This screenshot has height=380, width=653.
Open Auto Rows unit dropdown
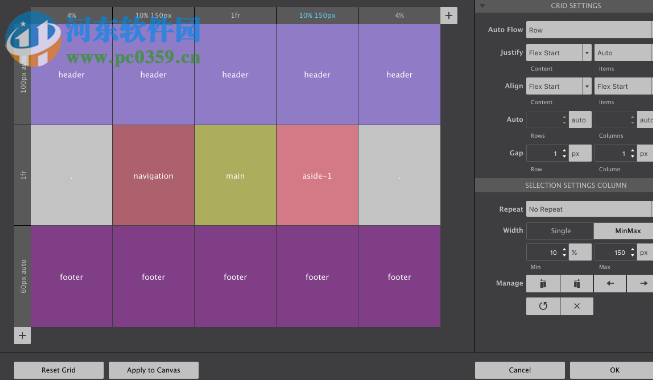[580, 120]
